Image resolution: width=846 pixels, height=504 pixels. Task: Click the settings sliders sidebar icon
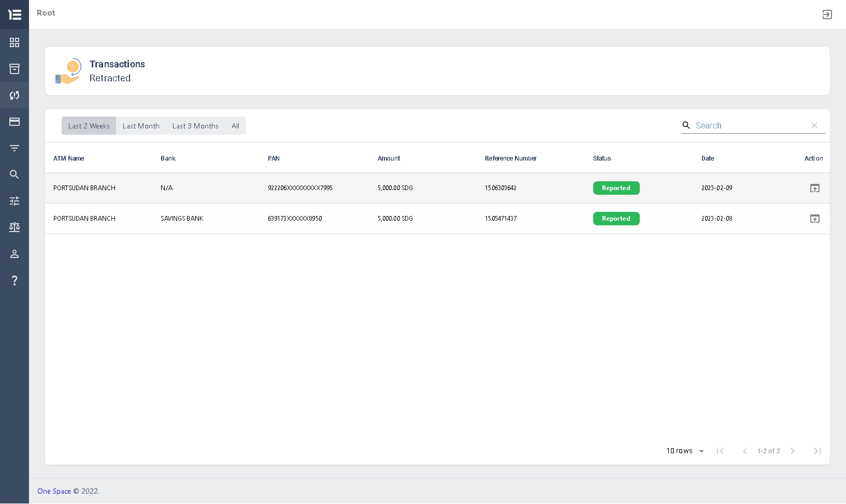click(x=15, y=201)
